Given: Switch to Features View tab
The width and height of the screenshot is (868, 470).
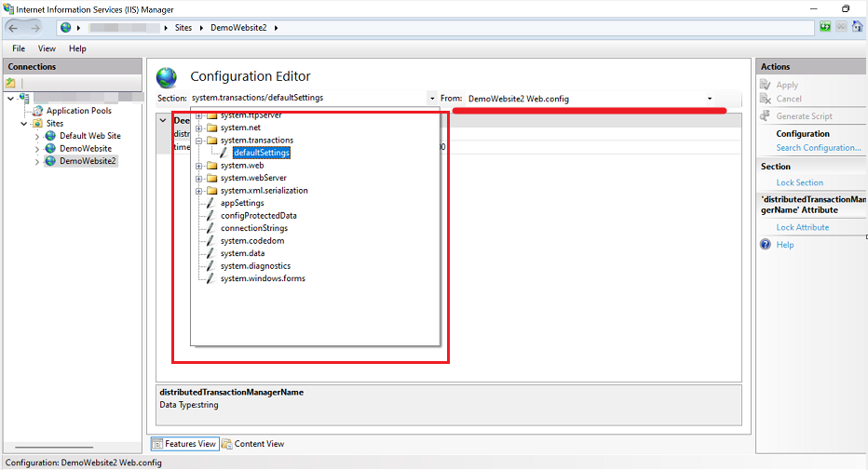Looking at the screenshot, I should coord(184,444).
